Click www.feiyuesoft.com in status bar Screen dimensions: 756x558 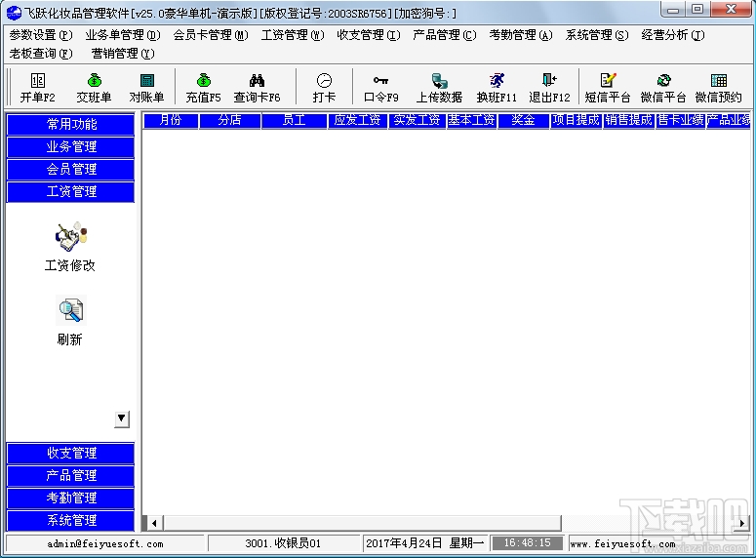(622, 543)
